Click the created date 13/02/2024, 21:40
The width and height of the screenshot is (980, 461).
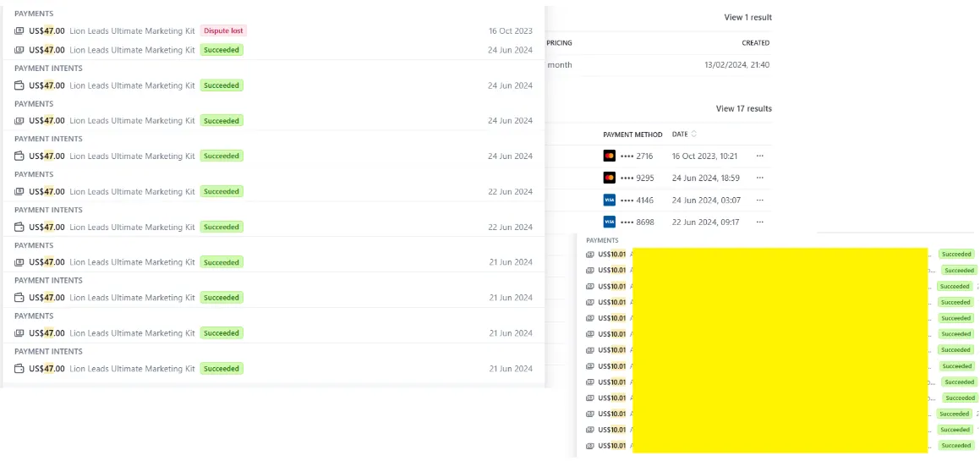pos(736,65)
